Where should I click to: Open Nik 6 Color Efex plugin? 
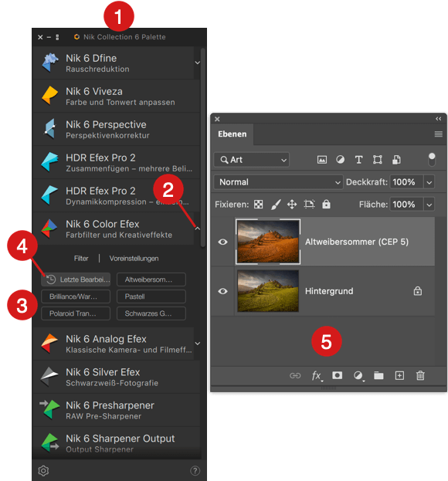point(113,229)
